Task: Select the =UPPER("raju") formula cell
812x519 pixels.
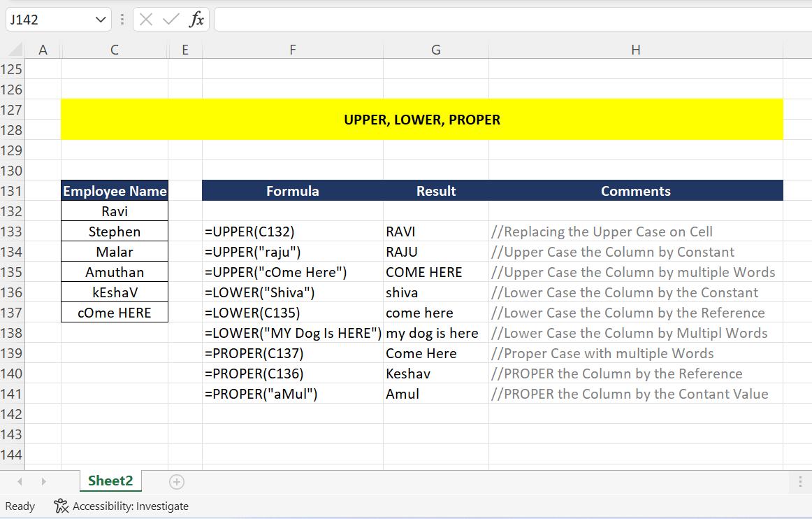Action: point(293,252)
